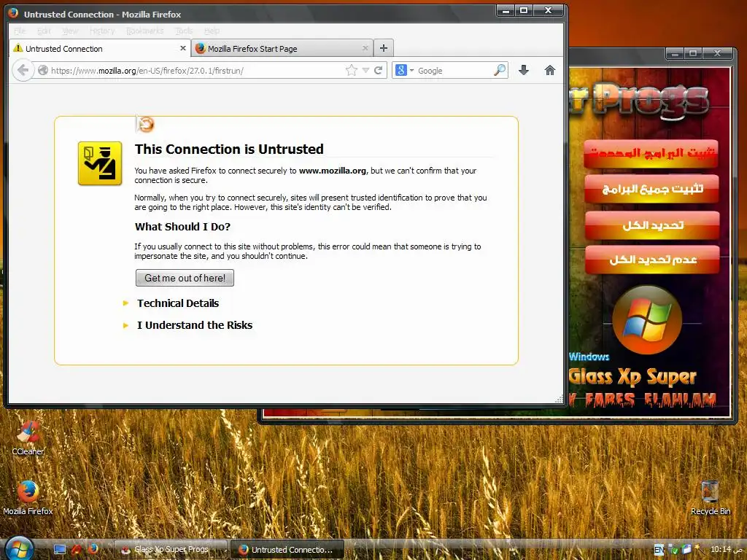Open the File menu

click(20, 31)
